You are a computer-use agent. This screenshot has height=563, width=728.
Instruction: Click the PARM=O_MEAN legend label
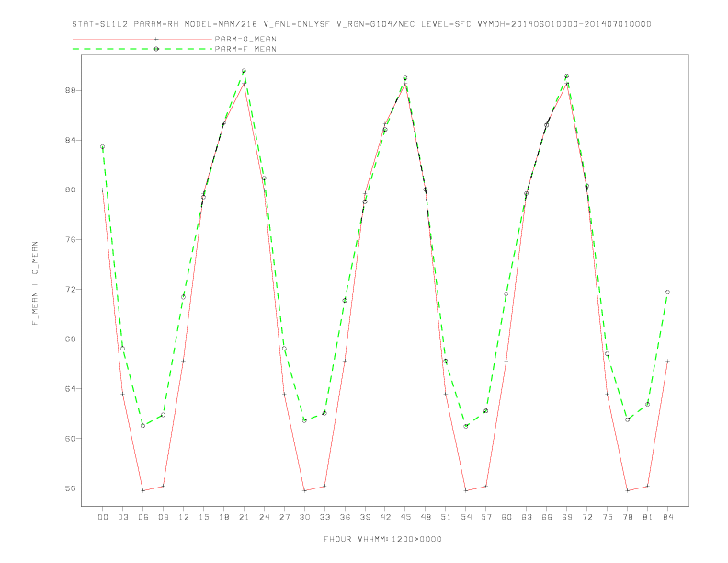(x=245, y=39)
